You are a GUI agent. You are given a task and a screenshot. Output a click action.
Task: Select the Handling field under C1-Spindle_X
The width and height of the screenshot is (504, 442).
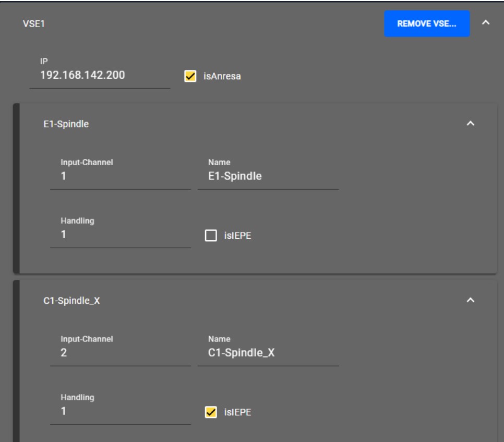(x=120, y=411)
